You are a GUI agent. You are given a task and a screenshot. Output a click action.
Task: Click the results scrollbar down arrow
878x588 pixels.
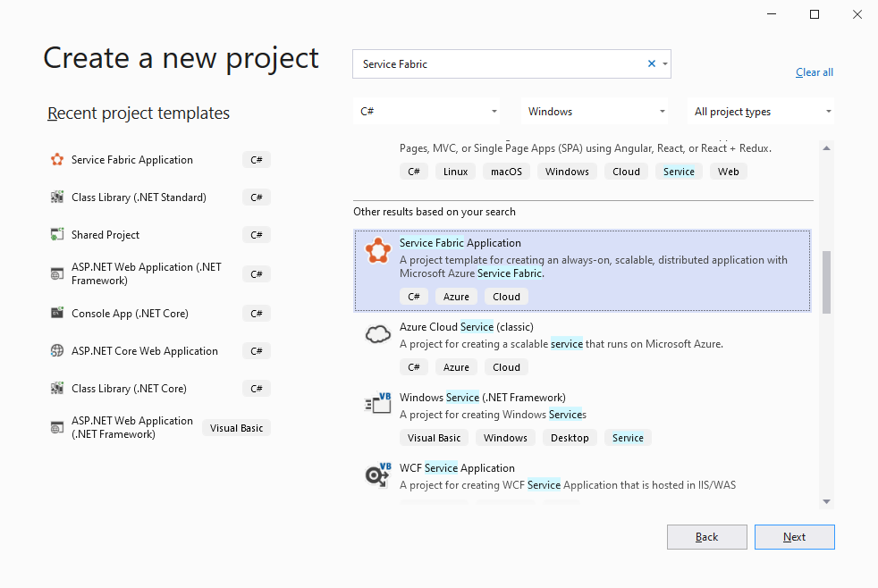826,501
